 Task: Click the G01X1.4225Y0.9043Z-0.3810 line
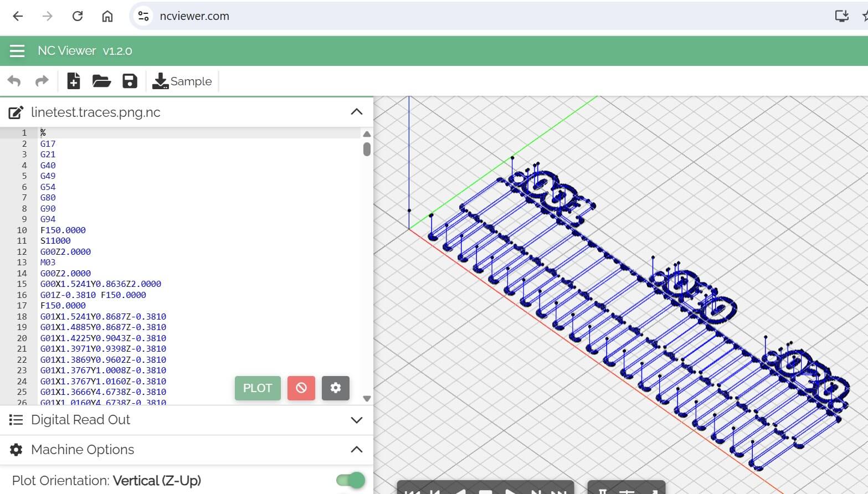pos(103,338)
